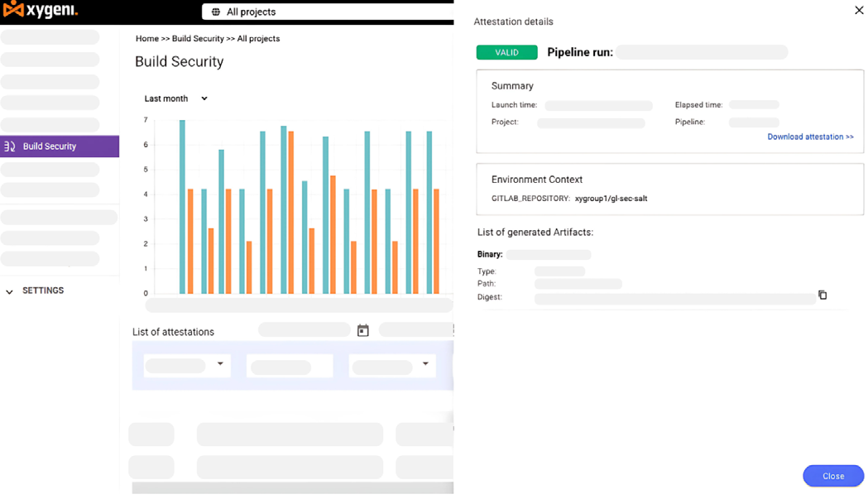Click the Xygeni logo
868x499 pixels.
(x=41, y=12)
